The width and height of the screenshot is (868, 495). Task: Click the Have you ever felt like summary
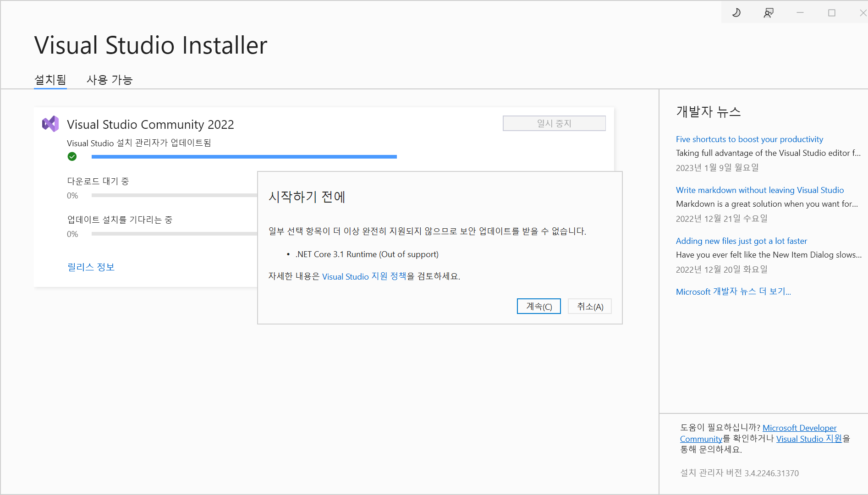tap(769, 254)
